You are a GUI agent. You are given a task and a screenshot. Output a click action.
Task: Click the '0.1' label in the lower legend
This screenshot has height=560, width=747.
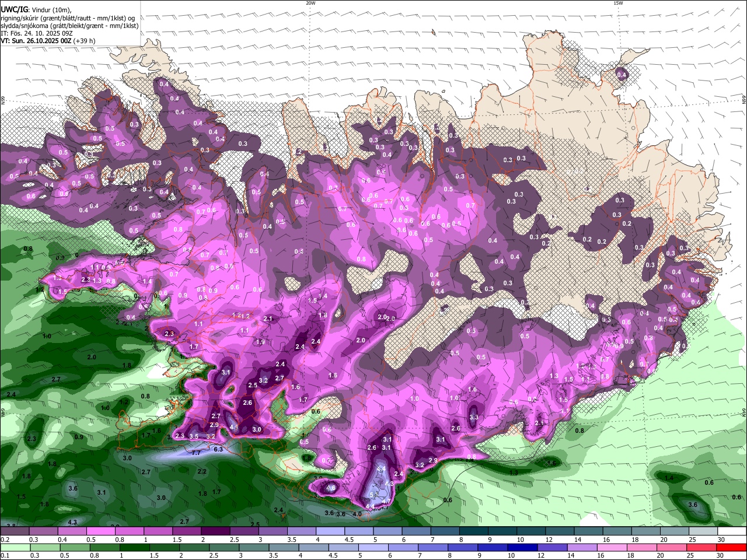coord(5,555)
